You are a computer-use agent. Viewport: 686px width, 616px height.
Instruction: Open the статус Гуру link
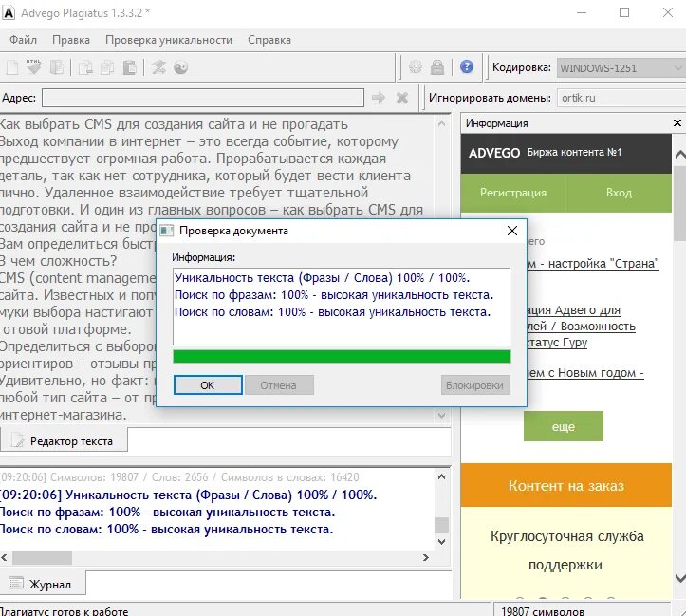pyautogui.click(x=557, y=342)
